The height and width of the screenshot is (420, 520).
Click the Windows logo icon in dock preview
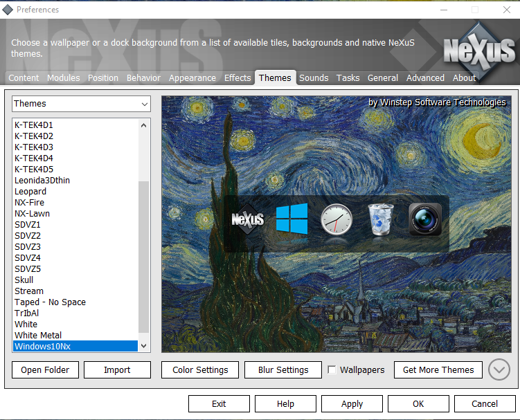click(292, 219)
